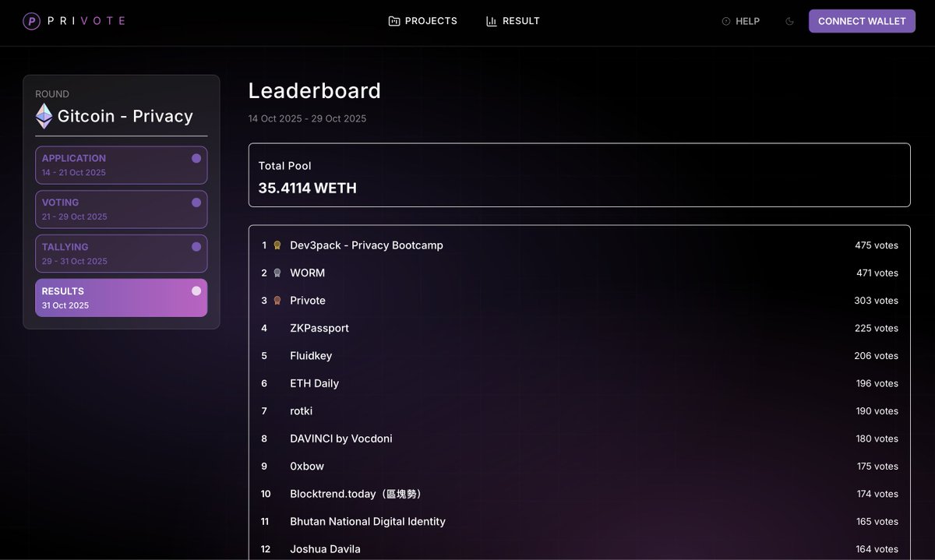Click the Application status dot
Image resolution: width=935 pixels, height=560 pixels.
(x=196, y=158)
